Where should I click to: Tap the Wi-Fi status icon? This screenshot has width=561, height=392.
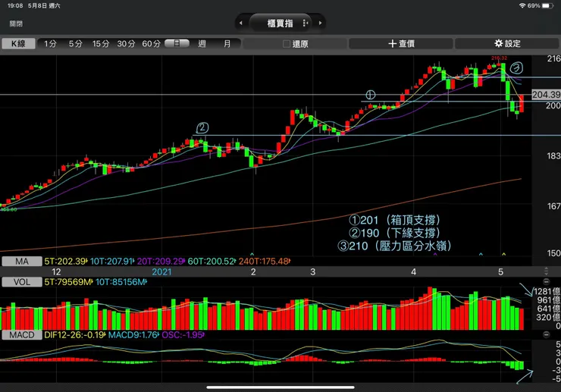522,6
